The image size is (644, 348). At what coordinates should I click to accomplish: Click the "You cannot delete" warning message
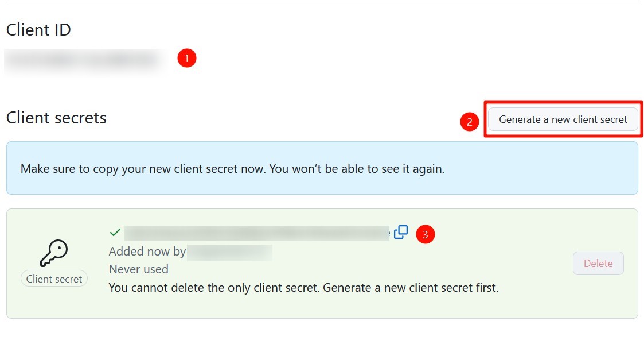(303, 288)
